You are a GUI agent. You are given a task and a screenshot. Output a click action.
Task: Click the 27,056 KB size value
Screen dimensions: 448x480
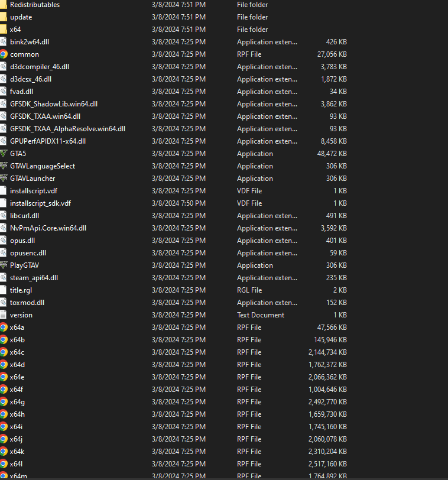pos(332,54)
